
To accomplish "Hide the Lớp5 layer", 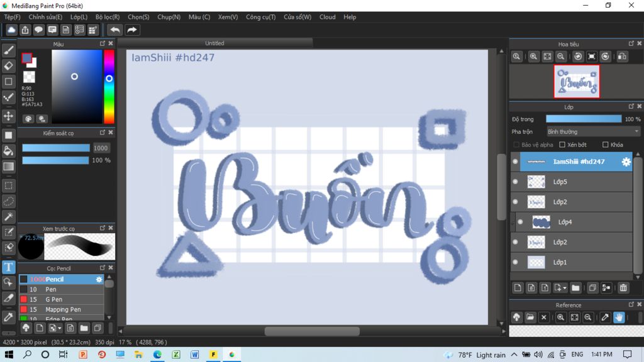I will point(515,182).
